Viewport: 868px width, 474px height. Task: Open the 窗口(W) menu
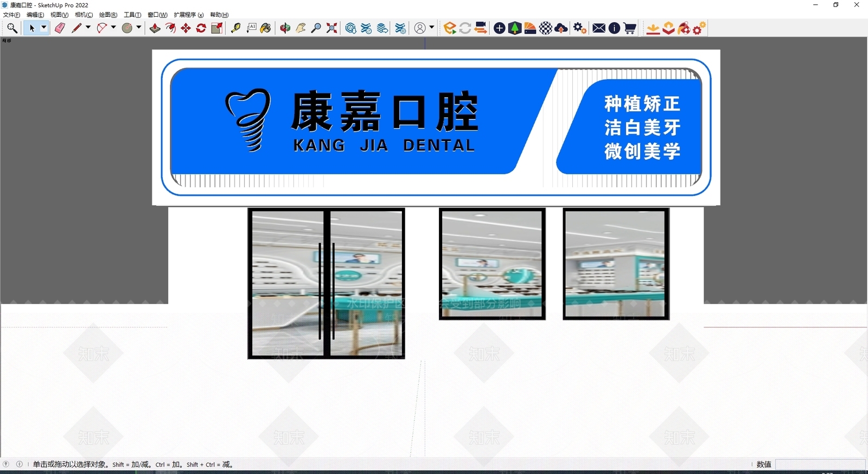pos(157,15)
